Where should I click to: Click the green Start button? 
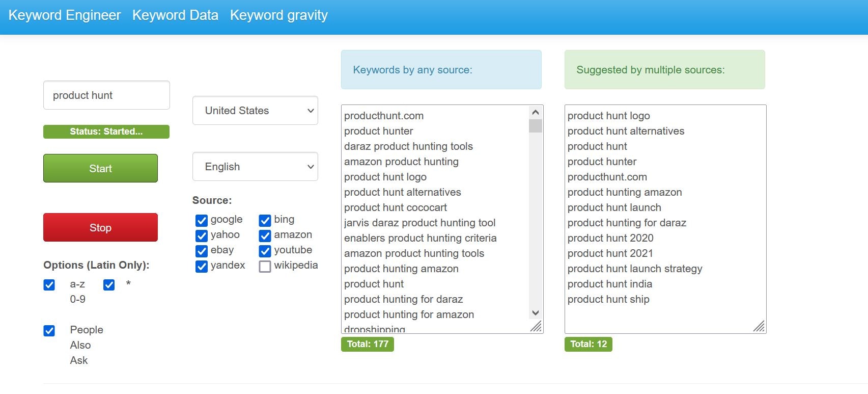[x=100, y=168]
